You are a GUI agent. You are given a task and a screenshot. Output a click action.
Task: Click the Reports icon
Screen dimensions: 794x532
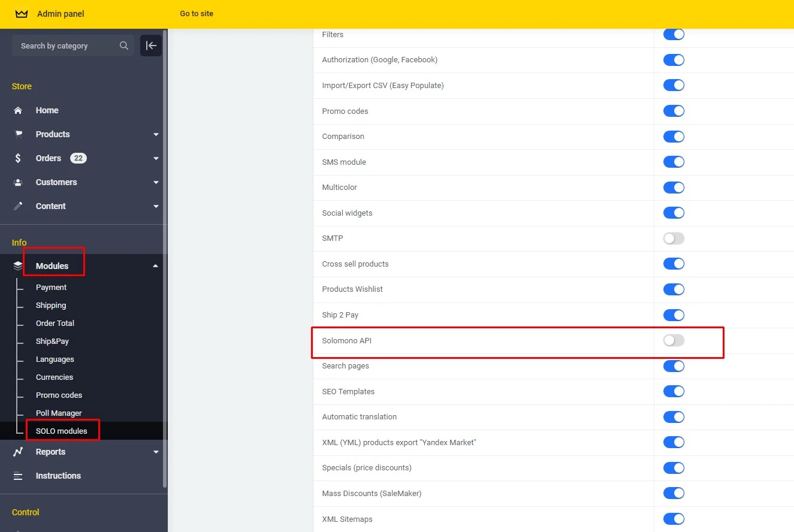pos(19,452)
